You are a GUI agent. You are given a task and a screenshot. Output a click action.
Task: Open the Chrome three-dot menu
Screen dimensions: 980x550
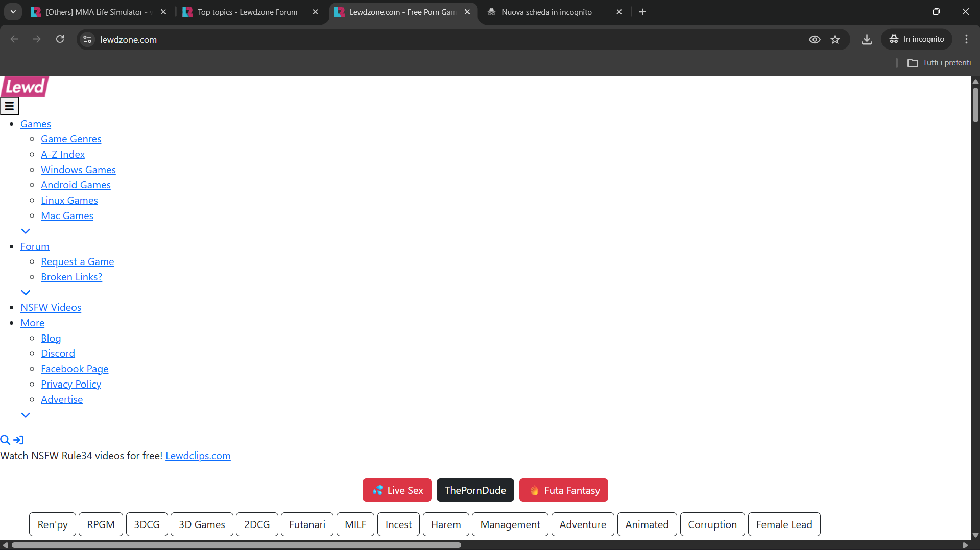(x=966, y=39)
